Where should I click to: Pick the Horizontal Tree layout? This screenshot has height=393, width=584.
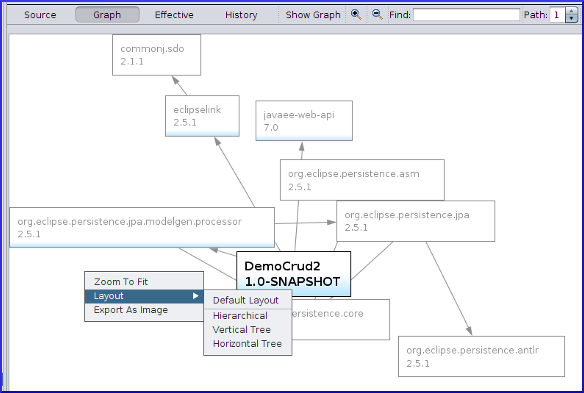click(248, 344)
